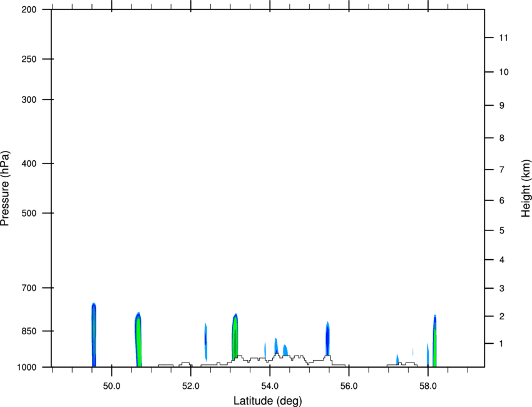This screenshot has height=407, width=532.
Task: Pick the 4 km height label
Action: pos(502,260)
